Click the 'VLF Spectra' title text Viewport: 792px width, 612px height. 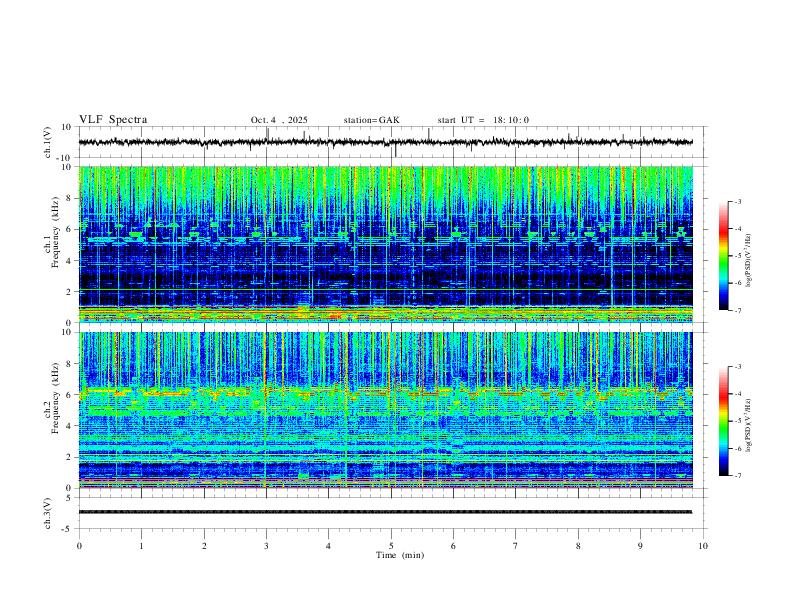[x=113, y=120]
